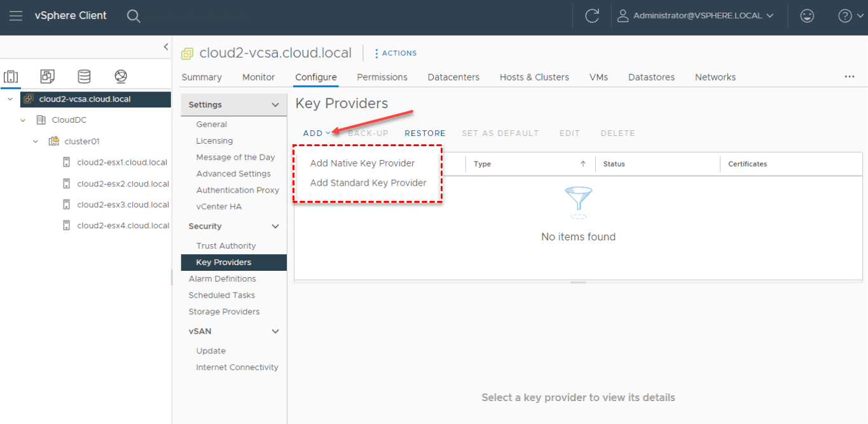Screen dimensions: 868x424
Task: Collapse the cluster01 tree node
Action: click(36, 141)
